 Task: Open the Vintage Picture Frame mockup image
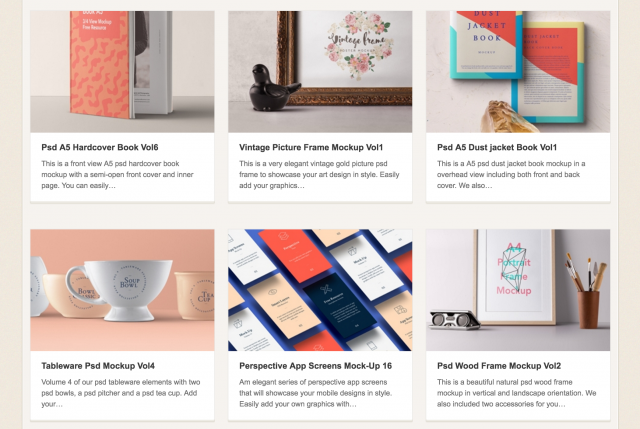tap(320, 71)
